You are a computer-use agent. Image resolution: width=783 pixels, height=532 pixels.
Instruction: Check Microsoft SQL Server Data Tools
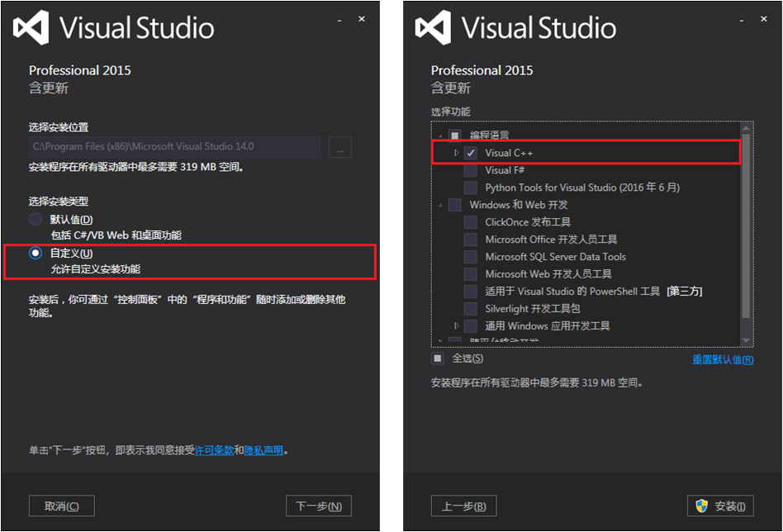pyautogui.click(x=471, y=257)
